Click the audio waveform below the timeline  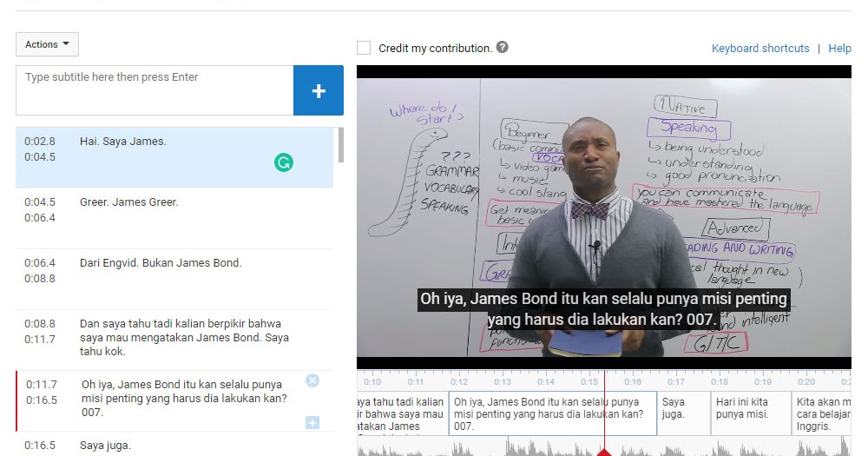coord(604,446)
